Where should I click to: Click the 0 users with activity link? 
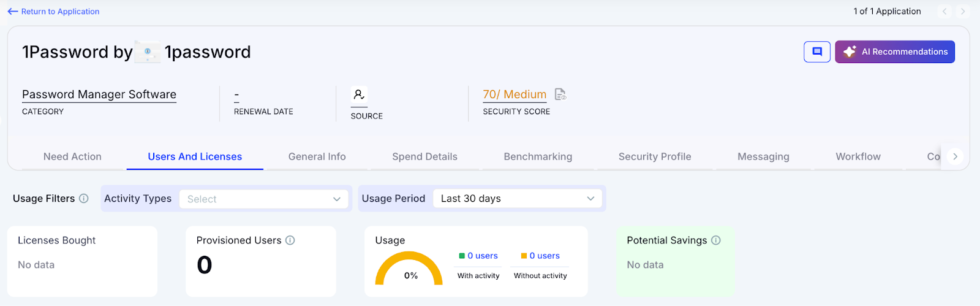[483, 256]
